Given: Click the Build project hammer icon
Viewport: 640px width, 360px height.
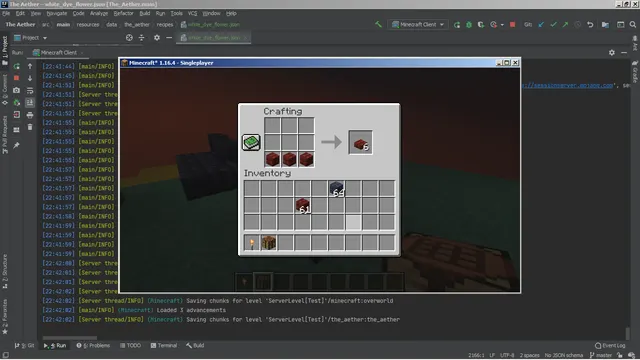Looking at the screenshot, I should (x=378, y=24).
